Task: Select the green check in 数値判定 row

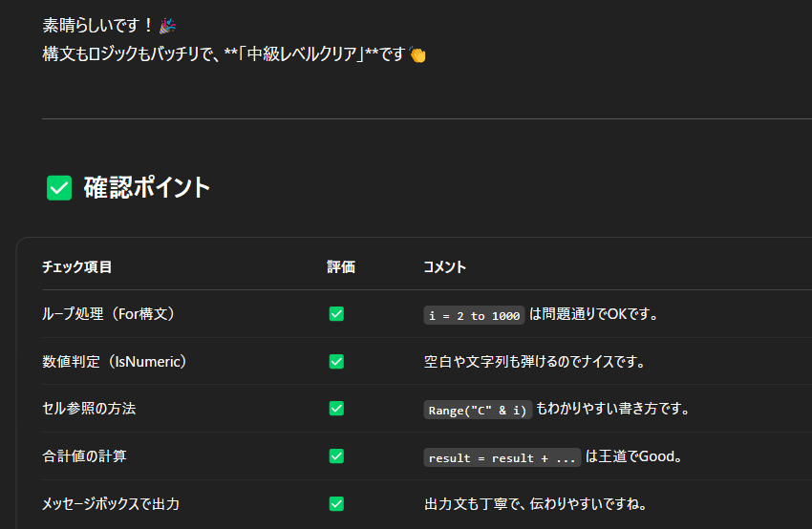Action: 336,362
